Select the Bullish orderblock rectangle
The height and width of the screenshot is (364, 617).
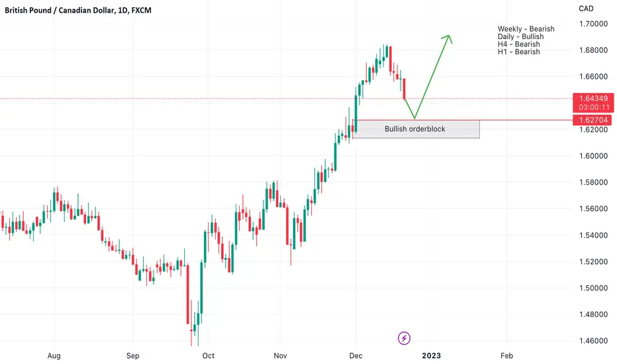(x=416, y=129)
